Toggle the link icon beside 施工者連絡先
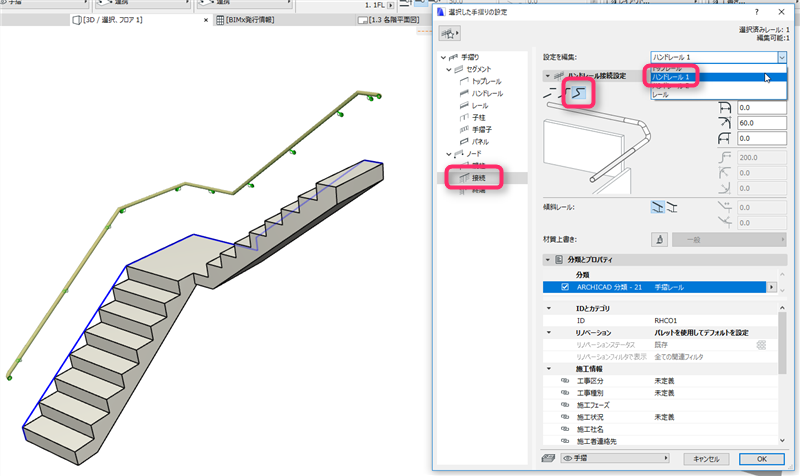 [565, 441]
